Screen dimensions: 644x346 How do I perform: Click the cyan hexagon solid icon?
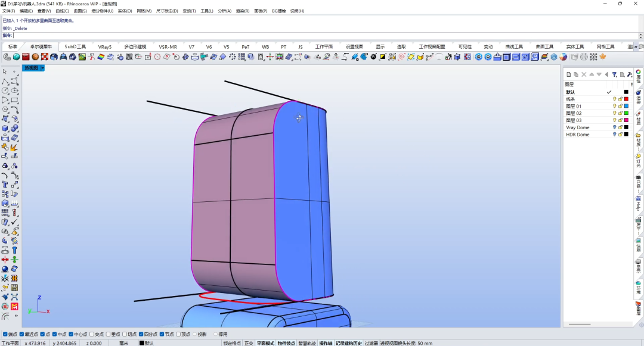click(x=17, y=57)
